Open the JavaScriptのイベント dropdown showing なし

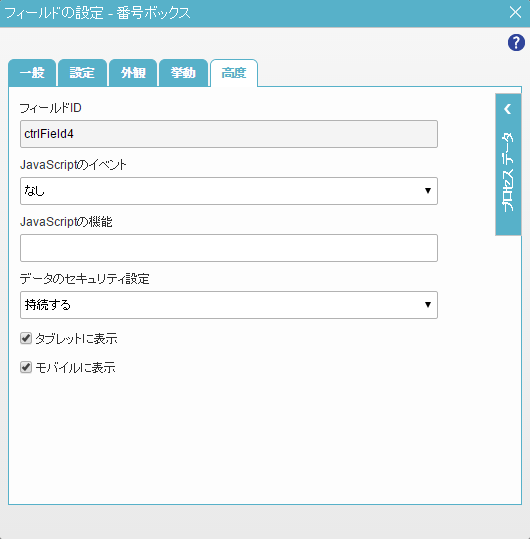[229, 191]
